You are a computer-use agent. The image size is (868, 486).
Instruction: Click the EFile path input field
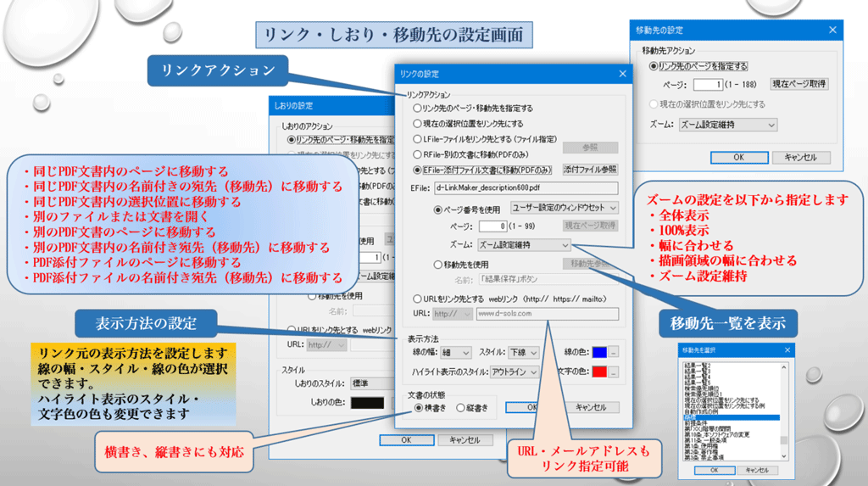(x=525, y=188)
